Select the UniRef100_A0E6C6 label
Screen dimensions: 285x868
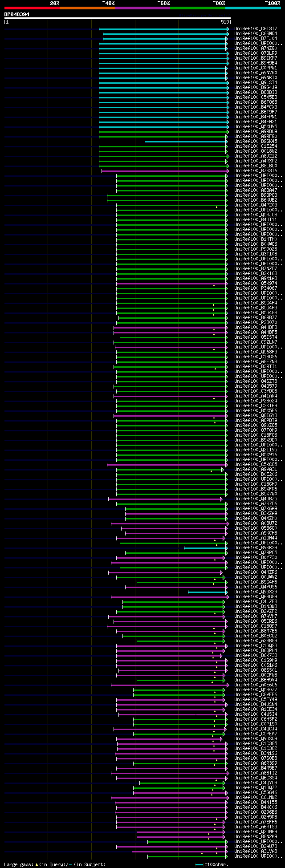point(256,685)
